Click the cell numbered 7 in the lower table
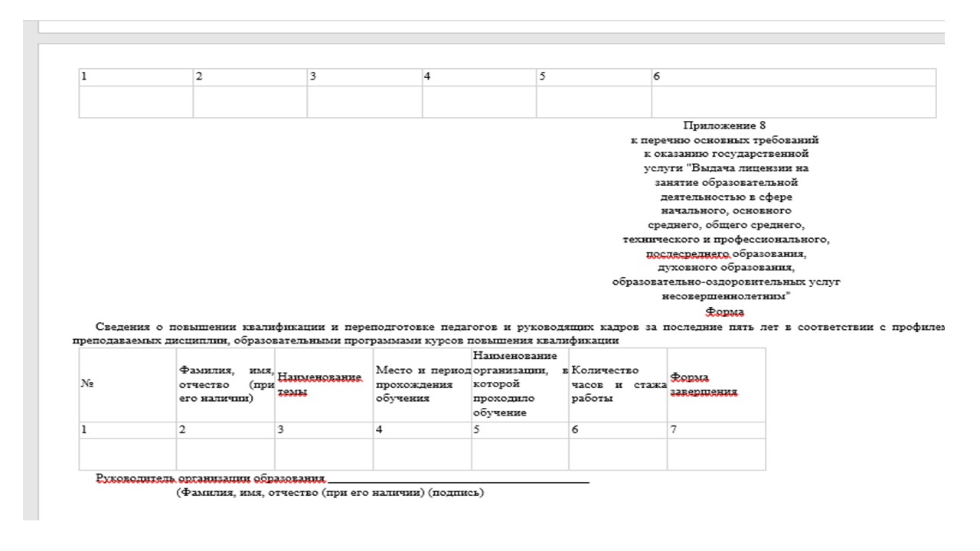Screen dimensions: 980x551 pos(716,430)
